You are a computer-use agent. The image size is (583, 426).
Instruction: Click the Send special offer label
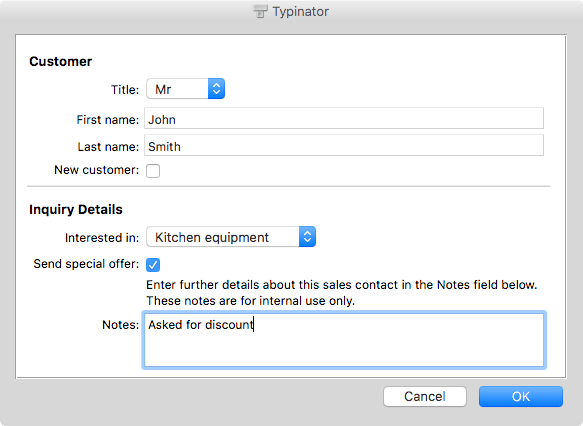point(86,264)
